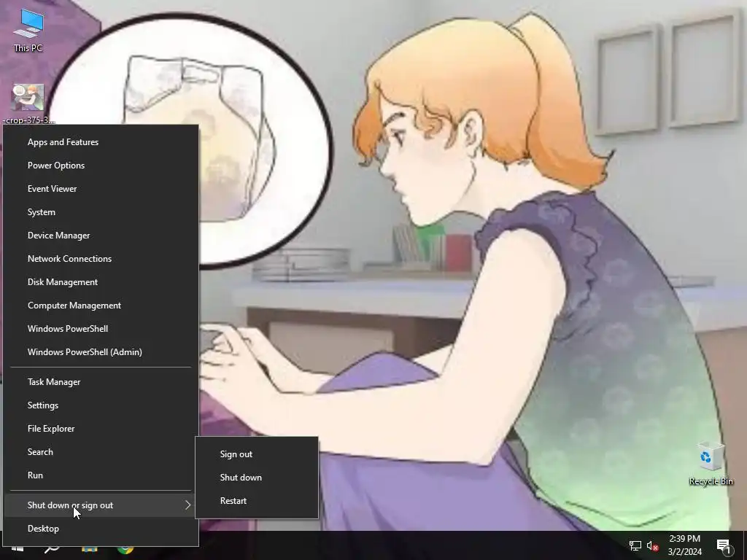Screen dimensions: 747x560
Task: Open Computer Management
Action: coord(101,306)
